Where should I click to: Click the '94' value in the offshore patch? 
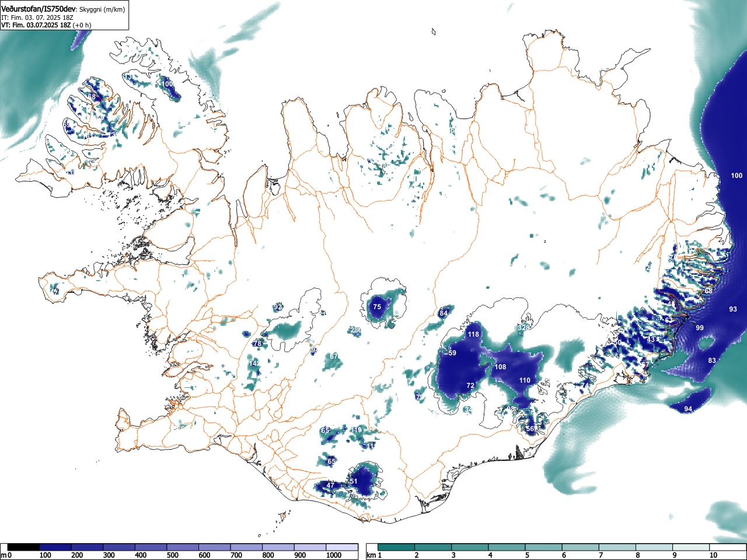tap(688, 409)
